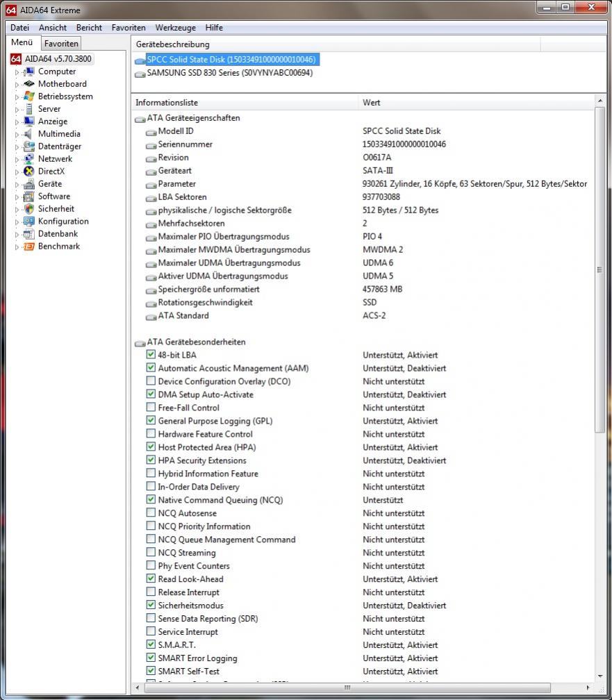Expand the Computer tree node arrow

[17, 72]
